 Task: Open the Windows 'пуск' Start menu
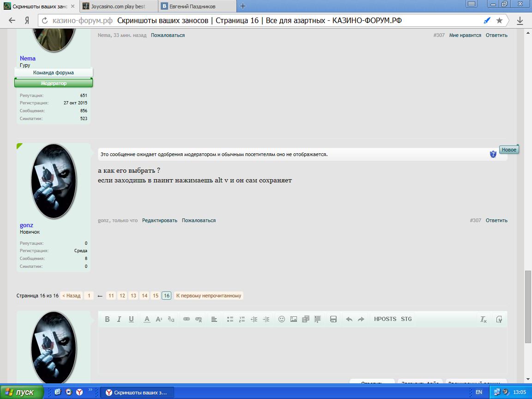click(x=22, y=392)
